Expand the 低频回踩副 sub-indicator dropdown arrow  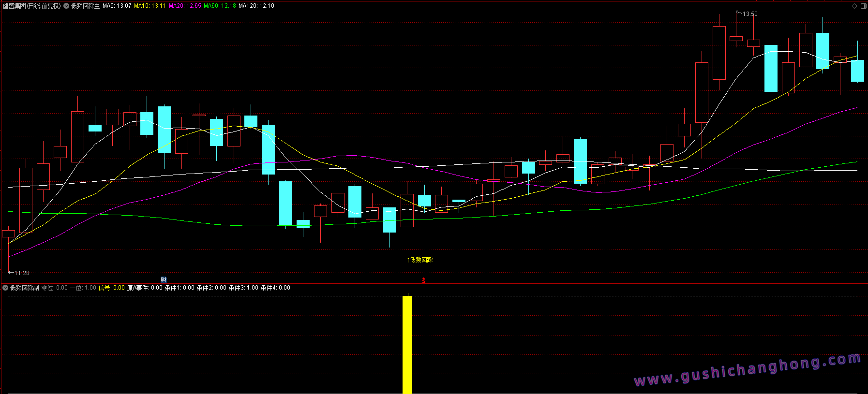tap(5, 288)
